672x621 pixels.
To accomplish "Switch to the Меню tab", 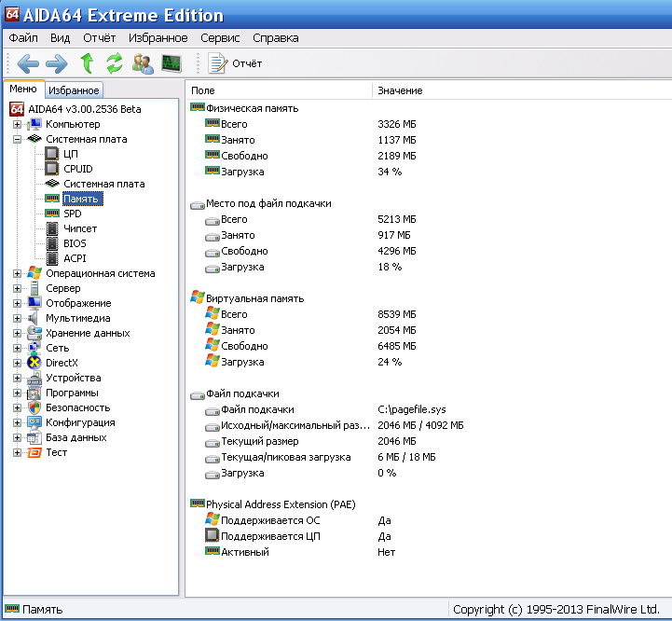I will point(23,90).
